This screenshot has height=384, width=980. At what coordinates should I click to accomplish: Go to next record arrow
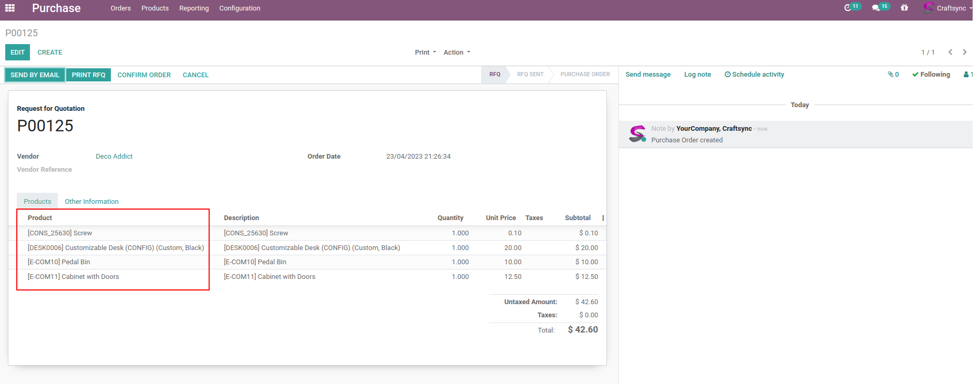coord(965,52)
